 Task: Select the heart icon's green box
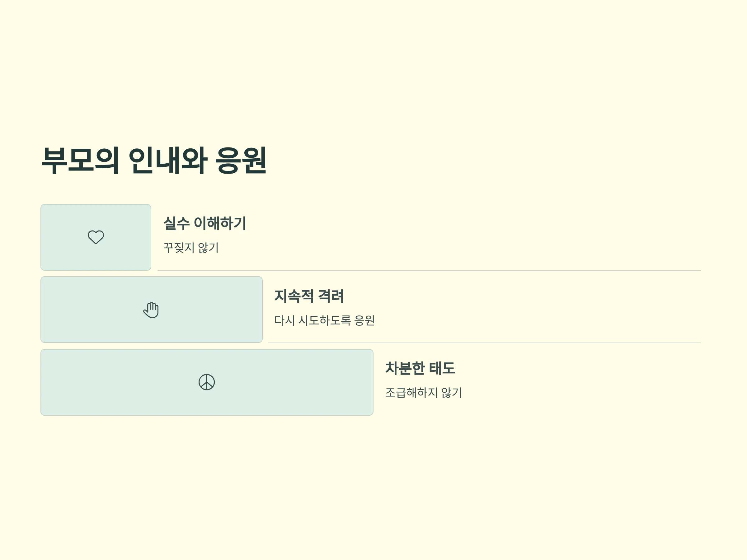click(96, 237)
